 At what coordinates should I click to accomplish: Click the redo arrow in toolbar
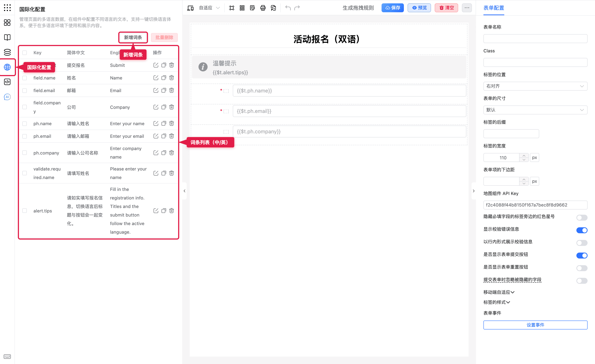(297, 8)
